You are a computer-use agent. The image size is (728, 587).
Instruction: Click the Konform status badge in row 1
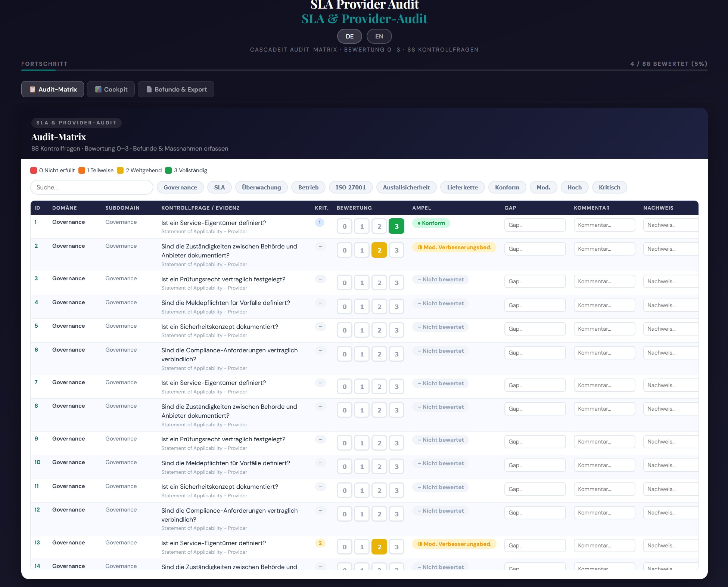tap(431, 223)
